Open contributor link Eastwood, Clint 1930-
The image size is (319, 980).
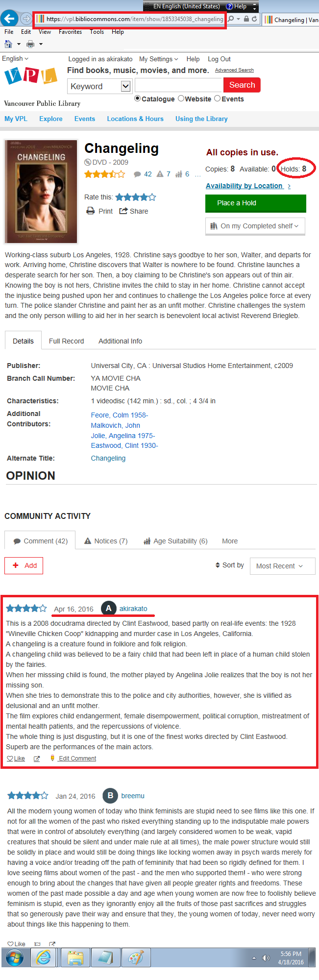[x=124, y=445]
